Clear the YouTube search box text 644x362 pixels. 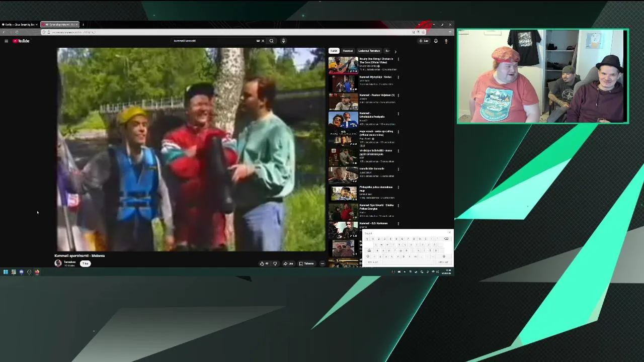click(263, 41)
